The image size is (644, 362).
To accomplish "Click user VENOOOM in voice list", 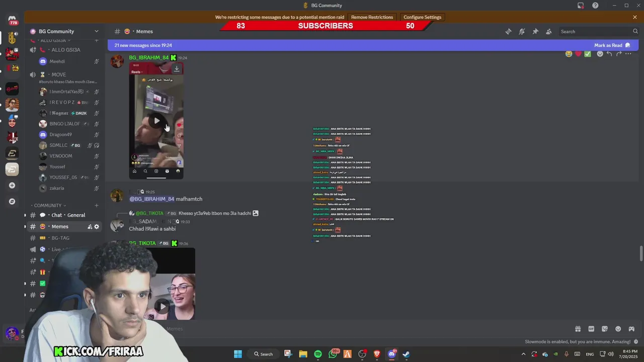I will coord(60,156).
